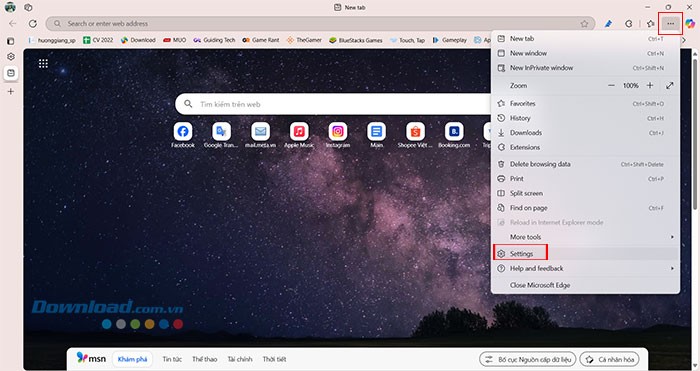
Task: Open the Guiding Tech bookmark
Action: pyautogui.click(x=214, y=40)
